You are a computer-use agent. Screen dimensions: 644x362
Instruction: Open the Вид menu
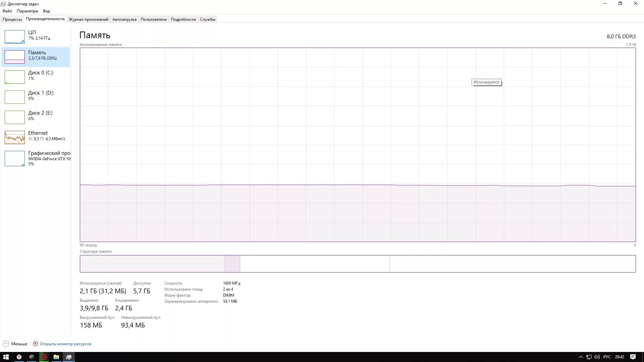[46, 11]
